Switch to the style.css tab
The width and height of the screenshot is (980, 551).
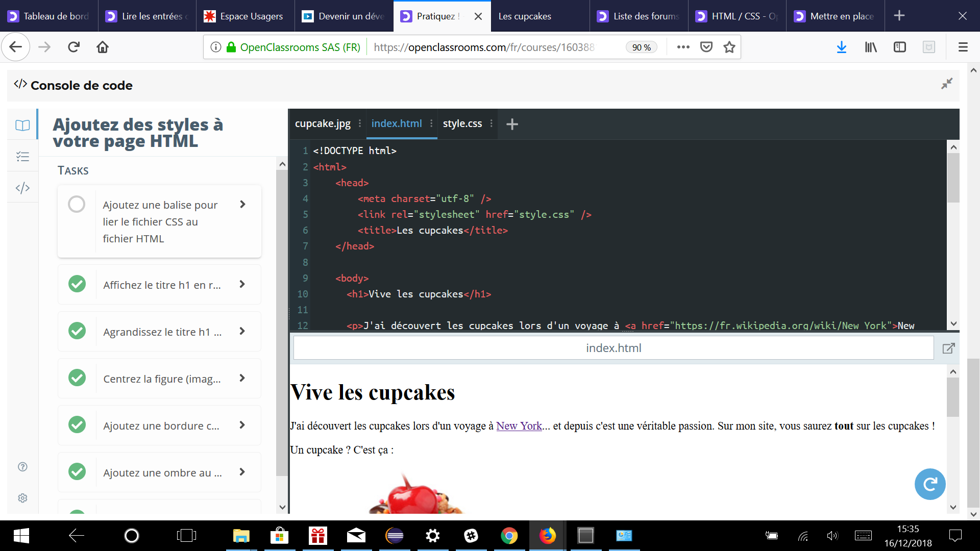(x=462, y=123)
